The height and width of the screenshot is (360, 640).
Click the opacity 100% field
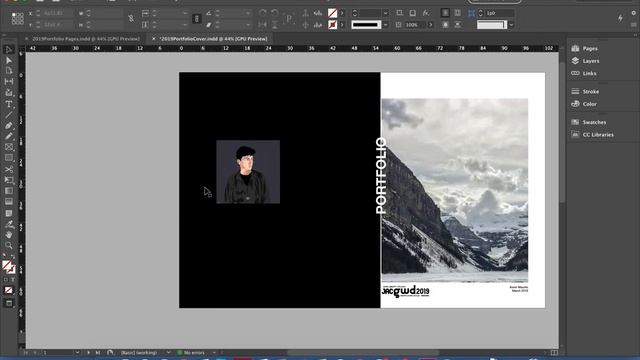point(415,25)
